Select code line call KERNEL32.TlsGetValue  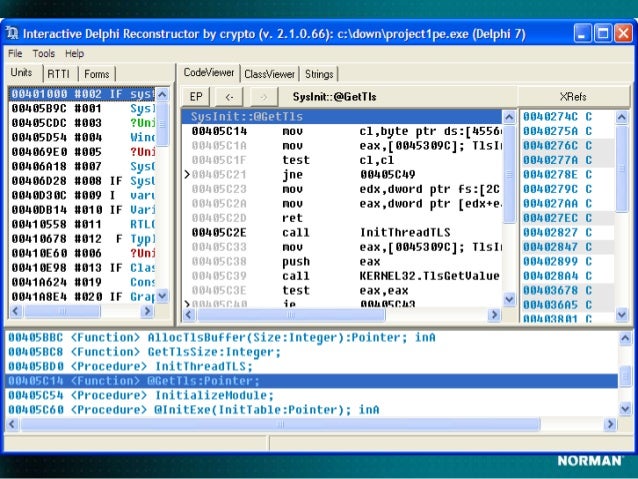click(342, 276)
